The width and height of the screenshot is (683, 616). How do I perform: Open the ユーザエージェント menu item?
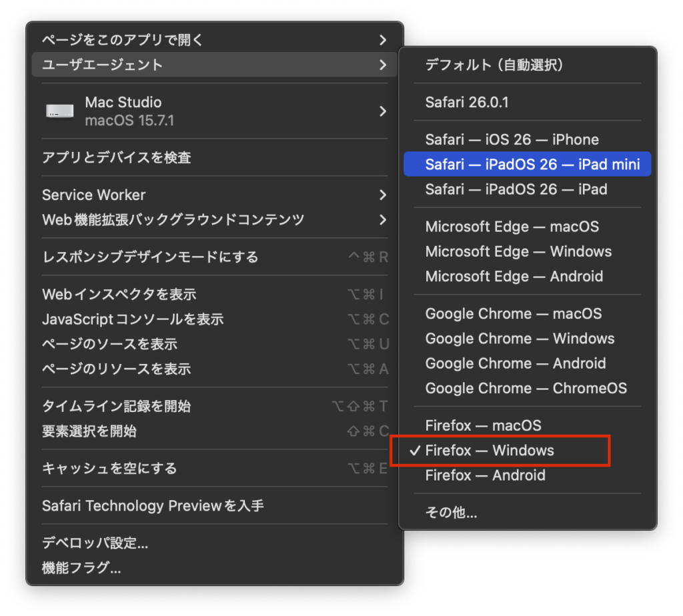point(103,65)
